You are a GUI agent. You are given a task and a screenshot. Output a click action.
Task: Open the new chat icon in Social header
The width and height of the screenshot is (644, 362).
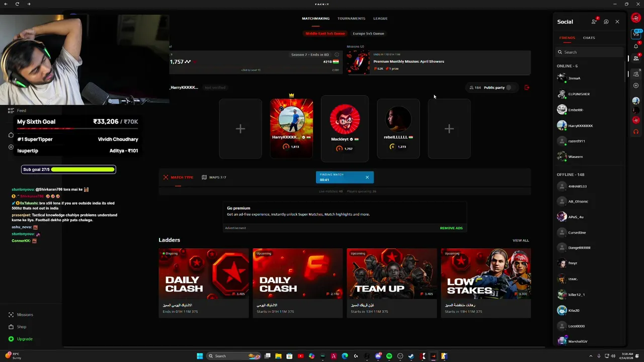tap(606, 22)
